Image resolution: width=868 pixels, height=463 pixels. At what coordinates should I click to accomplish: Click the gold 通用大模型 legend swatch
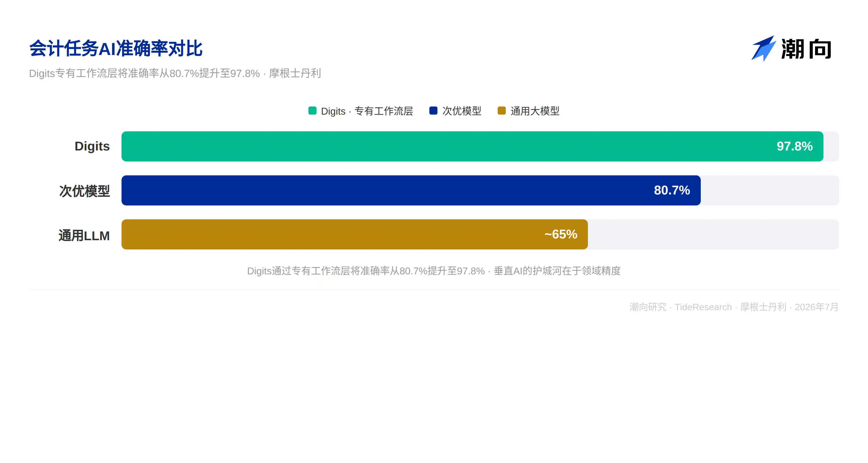[x=501, y=111]
